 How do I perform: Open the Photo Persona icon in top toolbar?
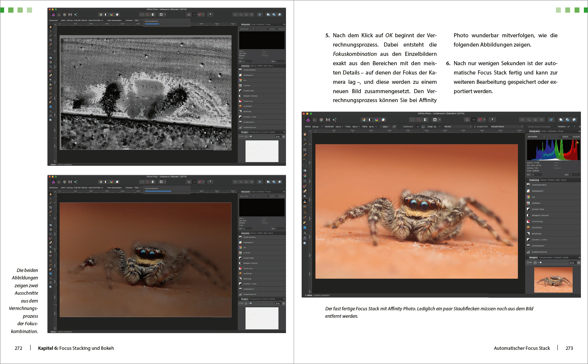(308, 120)
